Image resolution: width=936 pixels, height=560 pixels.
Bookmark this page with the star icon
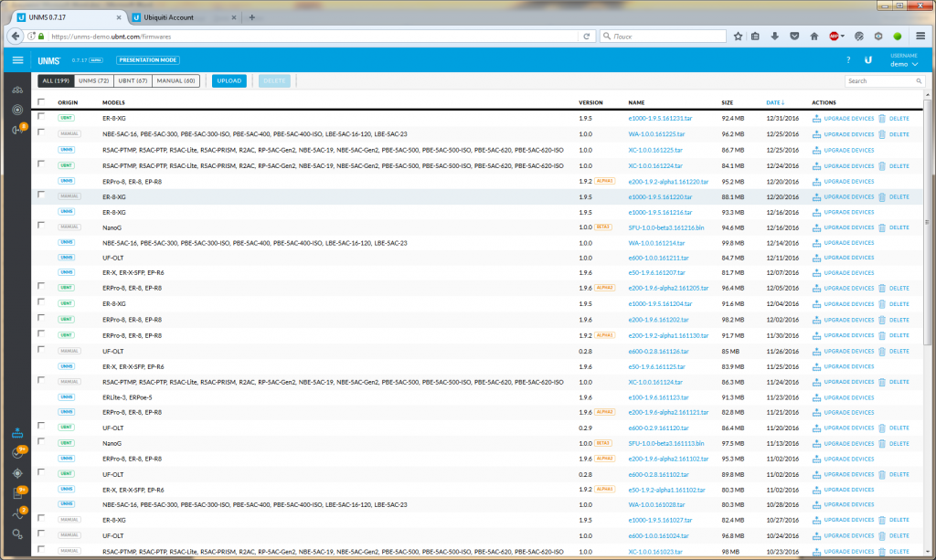(739, 37)
